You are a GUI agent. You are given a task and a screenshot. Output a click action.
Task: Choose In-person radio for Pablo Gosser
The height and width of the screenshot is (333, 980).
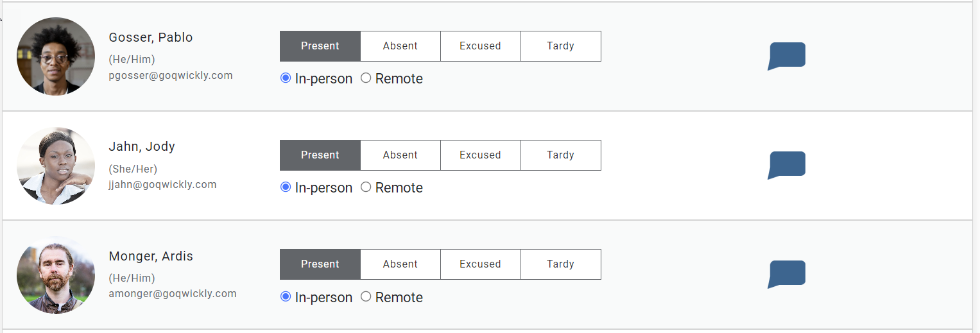286,78
